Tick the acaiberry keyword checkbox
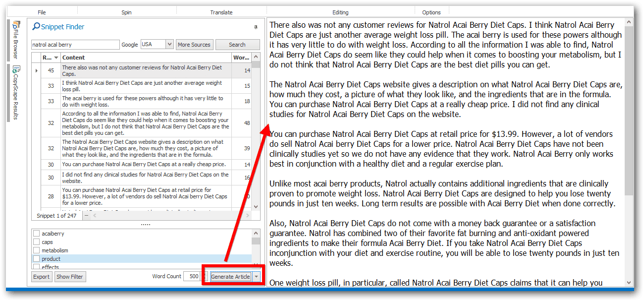Image resolution: width=644 pixels, height=301 pixels. point(36,234)
